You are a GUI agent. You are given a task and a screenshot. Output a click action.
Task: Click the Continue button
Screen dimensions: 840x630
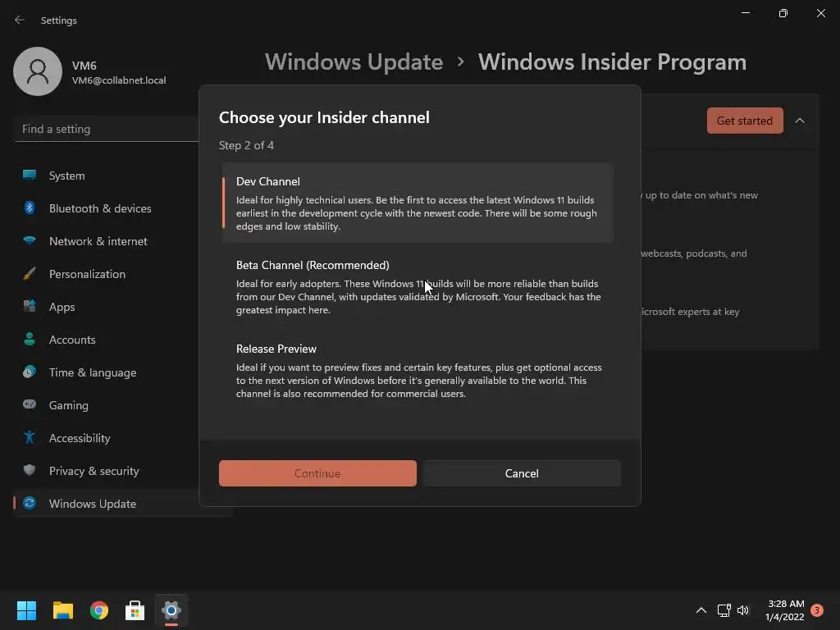pos(317,473)
